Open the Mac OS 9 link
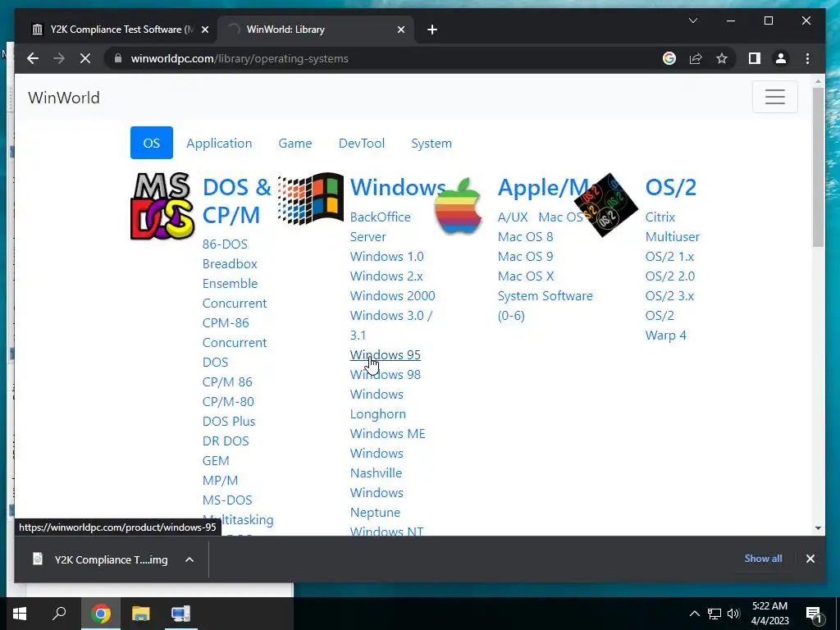Screen dimensions: 840x630 pos(526,256)
